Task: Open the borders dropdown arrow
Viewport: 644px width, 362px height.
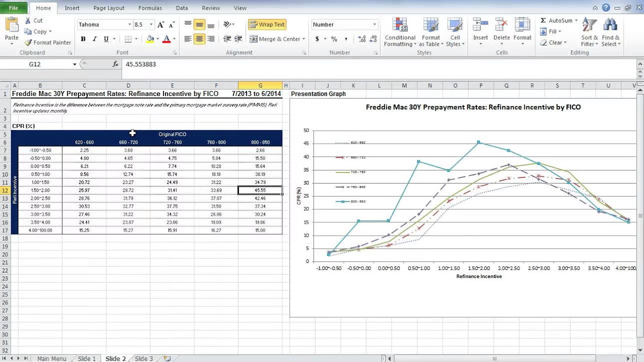Action: (x=137, y=39)
